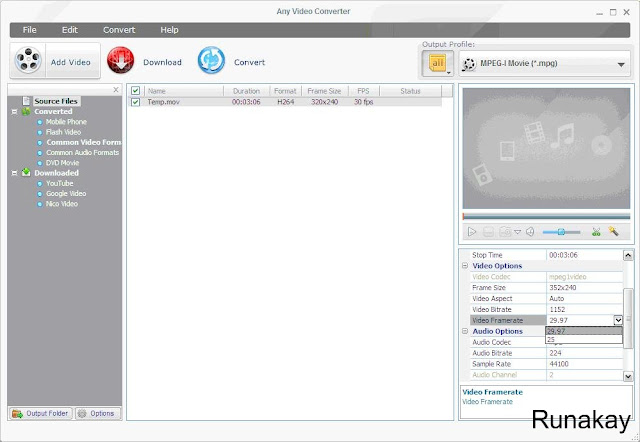Click the Status column header

tap(410, 91)
